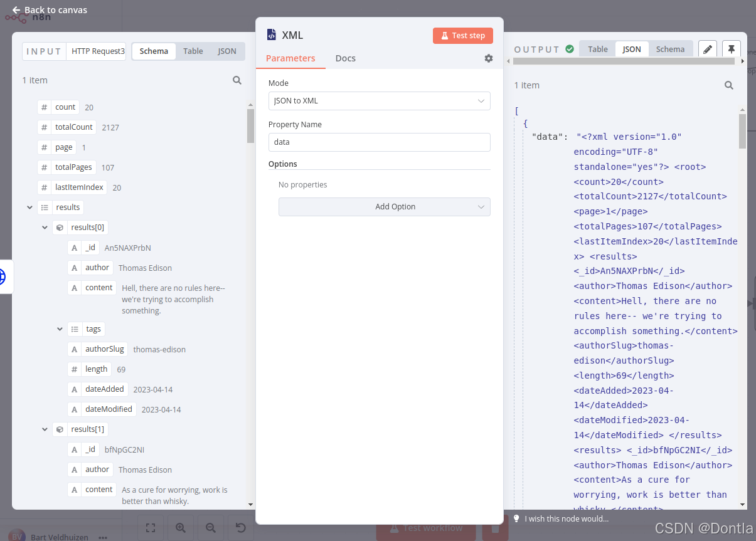
Task: Click the authorSlug field pill
Action: (x=98, y=349)
